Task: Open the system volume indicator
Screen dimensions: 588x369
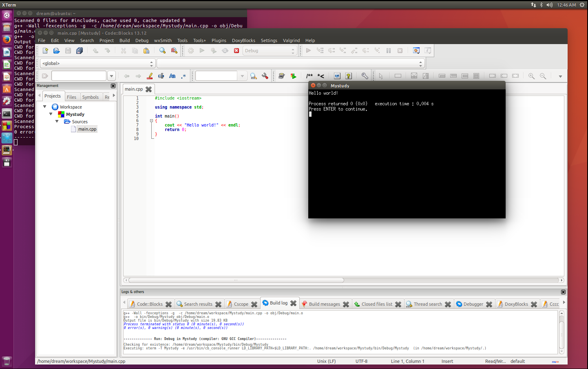Action: (549, 5)
